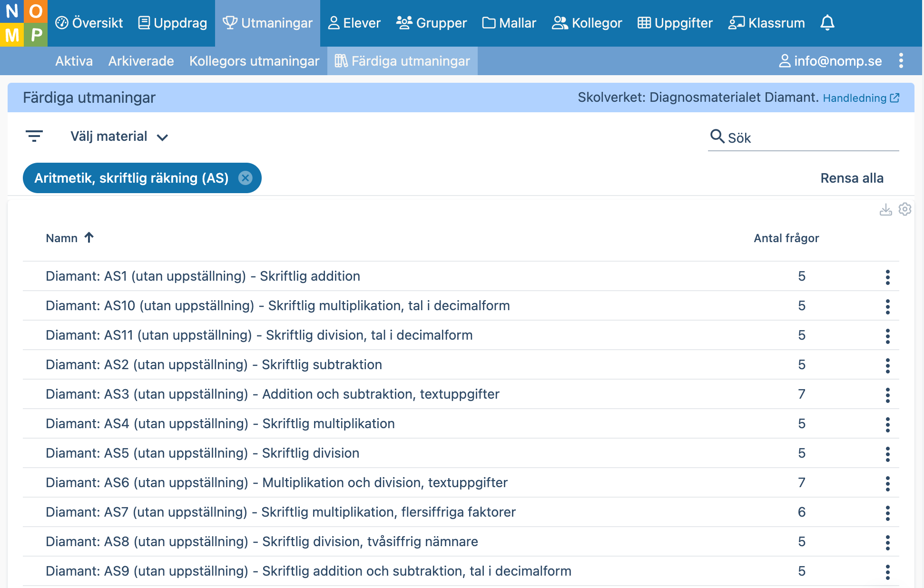Image resolution: width=924 pixels, height=588 pixels.
Task: Remove the Aritmetik, skriftlig räkning filter chip
Action: (246, 178)
